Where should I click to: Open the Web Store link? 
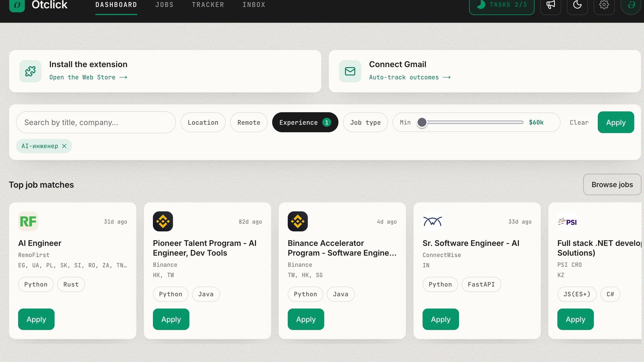coord(88,77)
